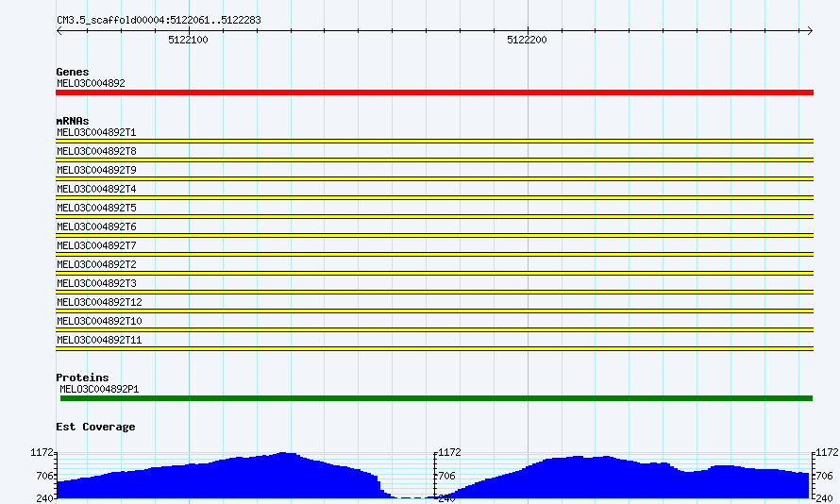This screenshot has height=504, width=840.
Task: Click the MELO3C004892T9 mRNA label
Action: tap(96, 170)
